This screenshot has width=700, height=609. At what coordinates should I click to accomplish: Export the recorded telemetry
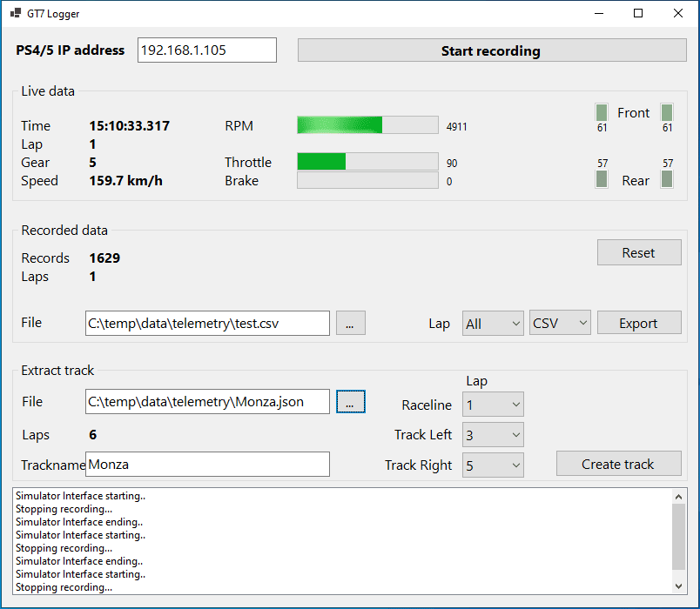[639, 323]
